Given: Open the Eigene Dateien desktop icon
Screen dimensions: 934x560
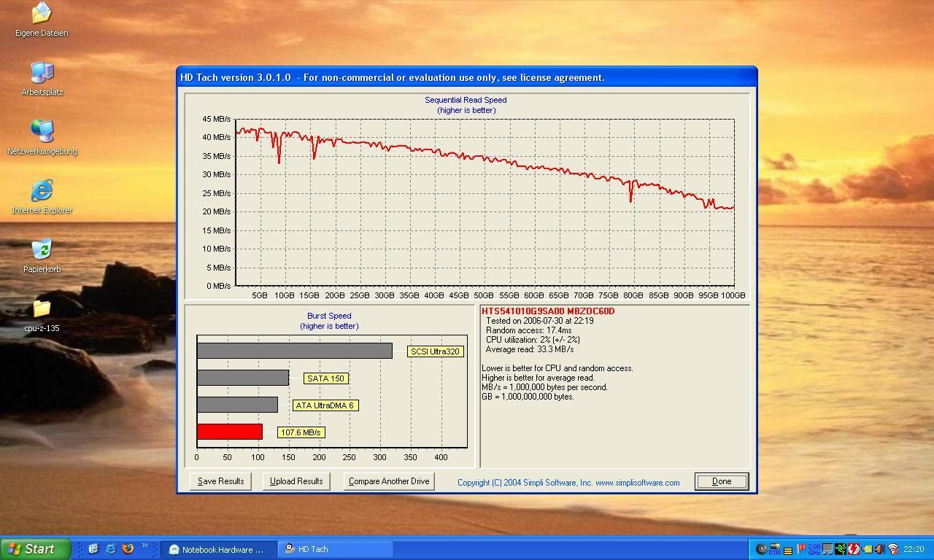Looking at the screenshot, I should coord(42,20).
